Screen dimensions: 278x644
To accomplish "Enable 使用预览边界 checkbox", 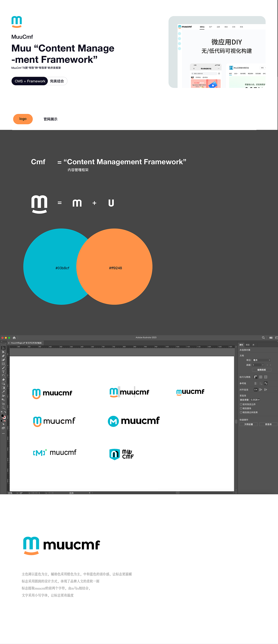I will pos(241,404).
